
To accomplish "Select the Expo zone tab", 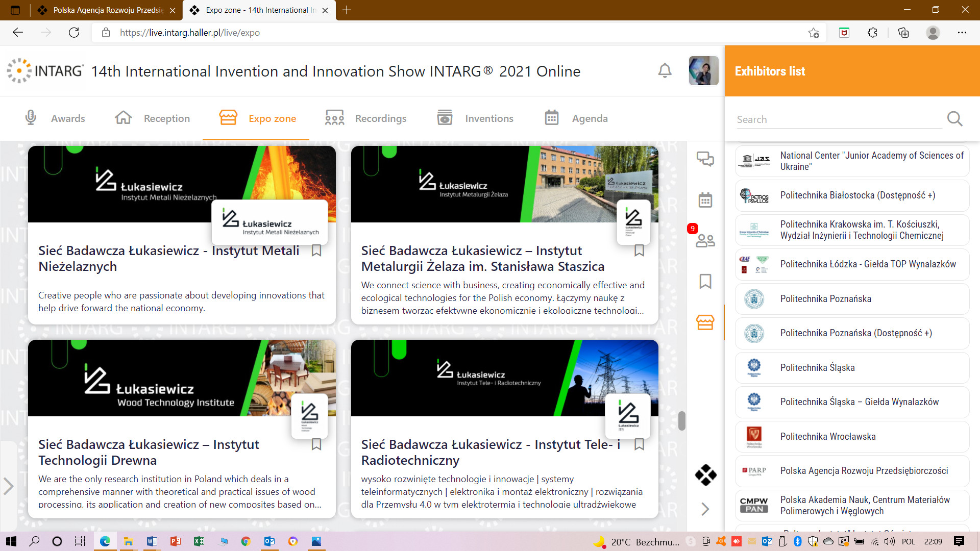I will pos(257,118).
